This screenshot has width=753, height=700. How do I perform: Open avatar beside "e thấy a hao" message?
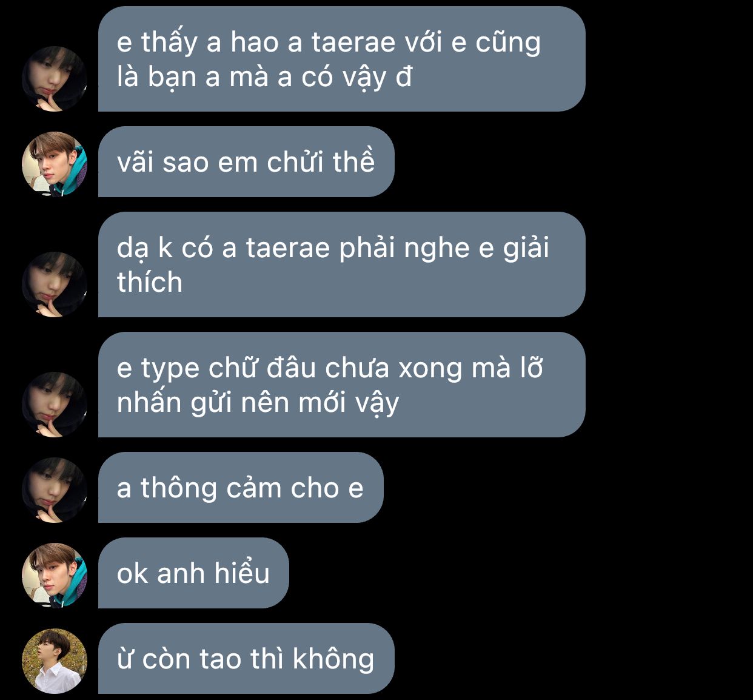(55, 78)
